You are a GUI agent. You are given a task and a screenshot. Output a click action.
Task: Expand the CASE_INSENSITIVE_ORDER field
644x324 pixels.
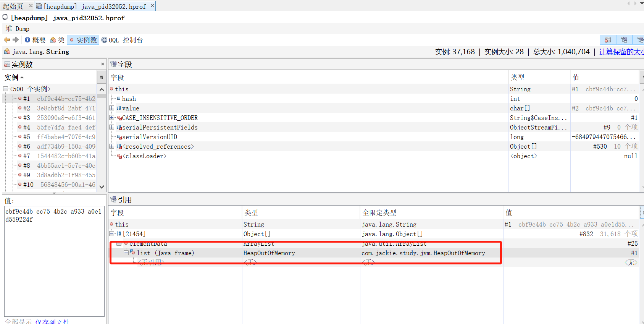112,118
